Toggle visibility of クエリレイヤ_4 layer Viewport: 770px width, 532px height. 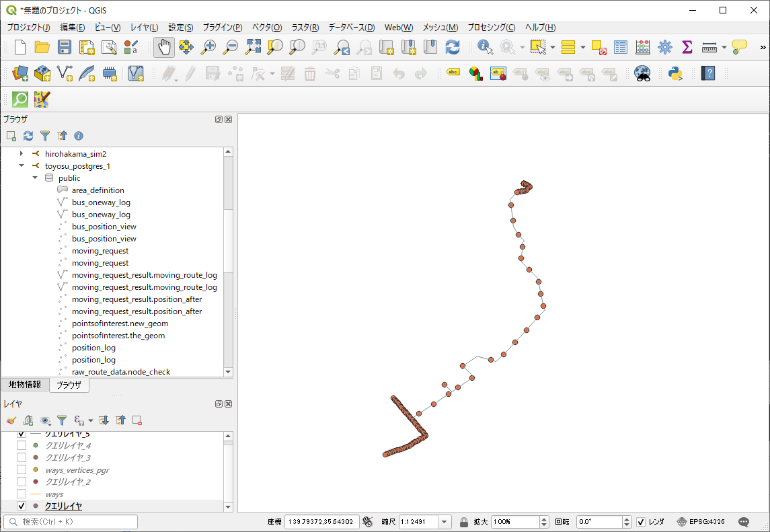22,446
